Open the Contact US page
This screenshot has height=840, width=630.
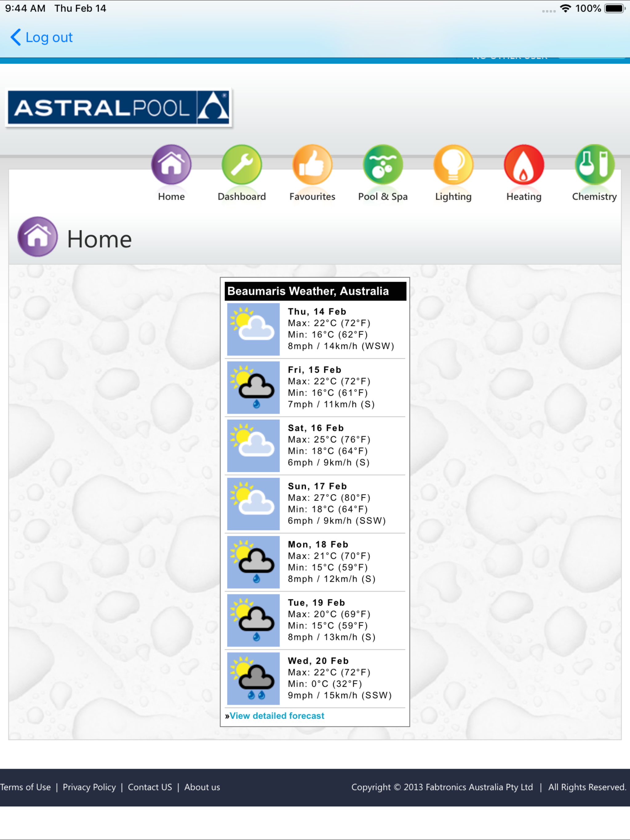point(150,787)
